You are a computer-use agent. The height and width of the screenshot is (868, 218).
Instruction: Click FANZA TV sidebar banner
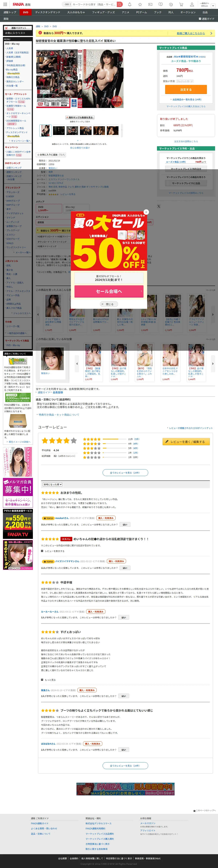(18, 524)
